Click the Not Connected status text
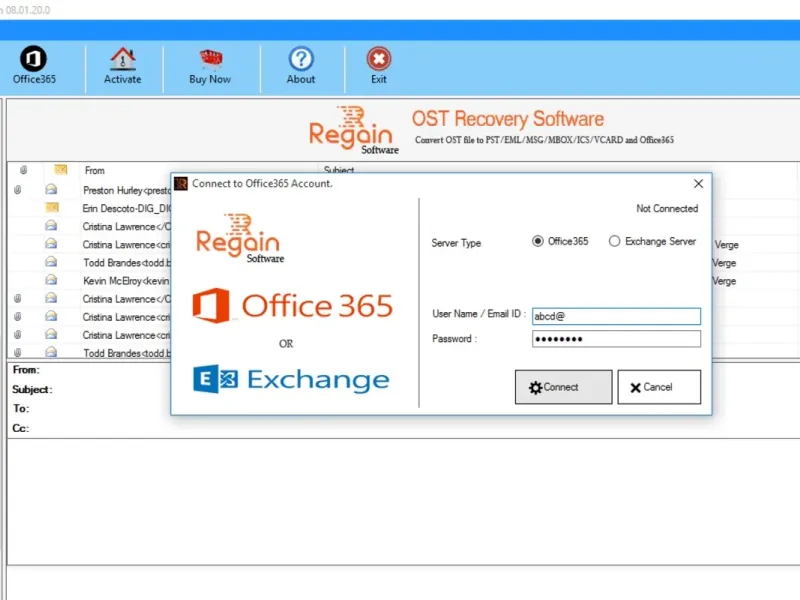The width and height of the screenshot is (800, 600). [667, 209]
